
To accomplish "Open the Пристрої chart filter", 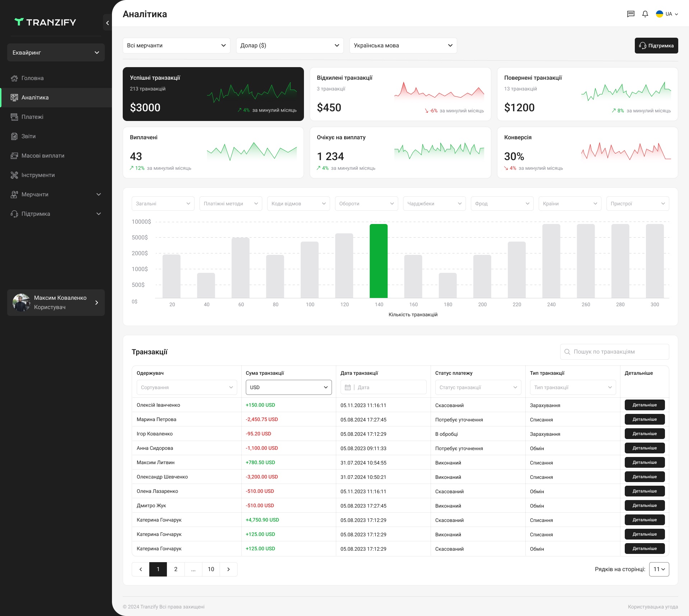I will 638,204.
